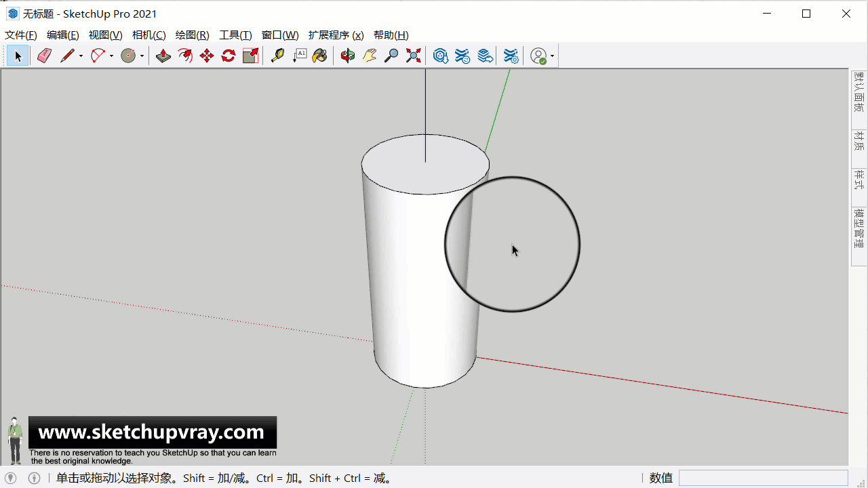Select the Push/Pull tool
Image resolution: width=868 pixels, height=488 pixels.
pyautogui.click(x=163, y=56)
